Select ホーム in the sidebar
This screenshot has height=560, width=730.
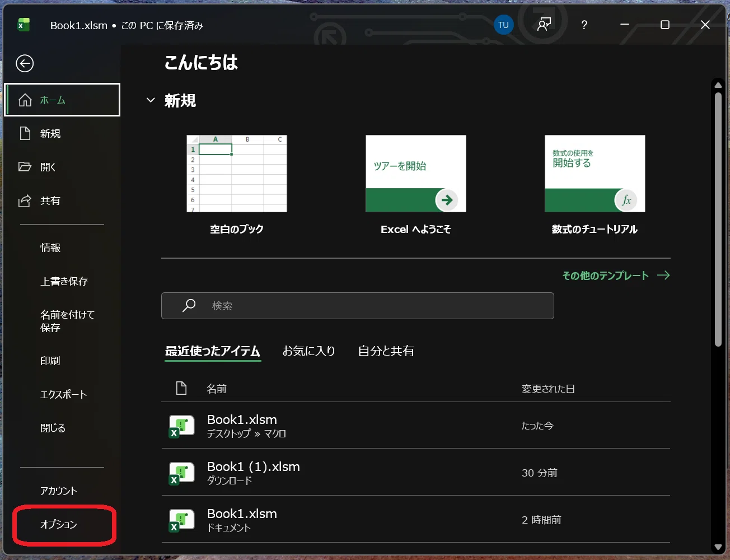pyautogui.click(x=62, y=100)
